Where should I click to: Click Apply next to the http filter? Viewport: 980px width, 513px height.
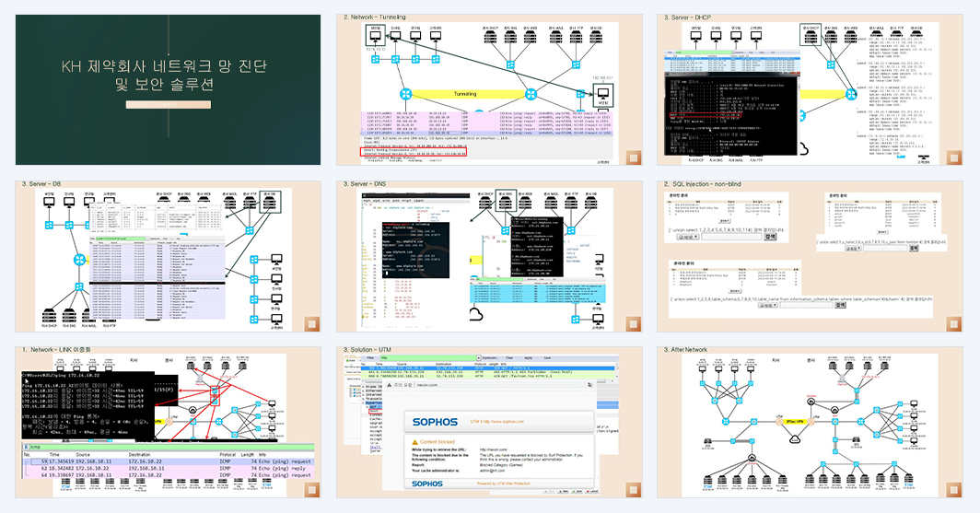point(529,358)
